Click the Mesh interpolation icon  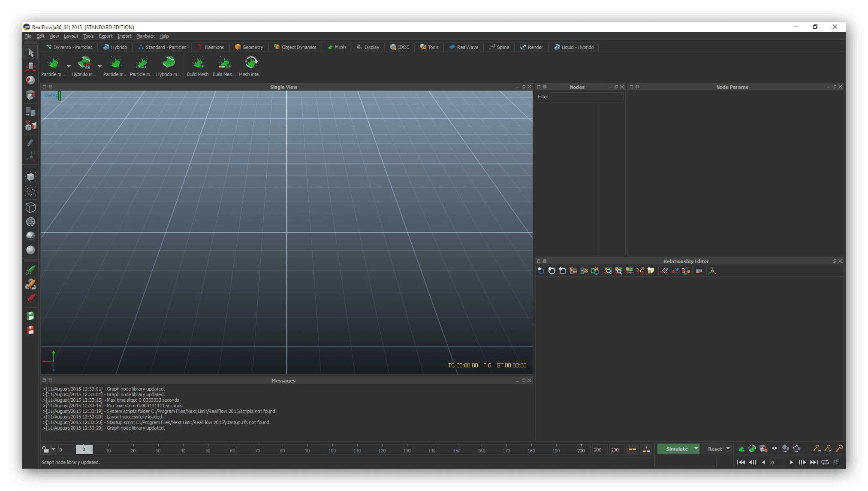tap(251, 63)
